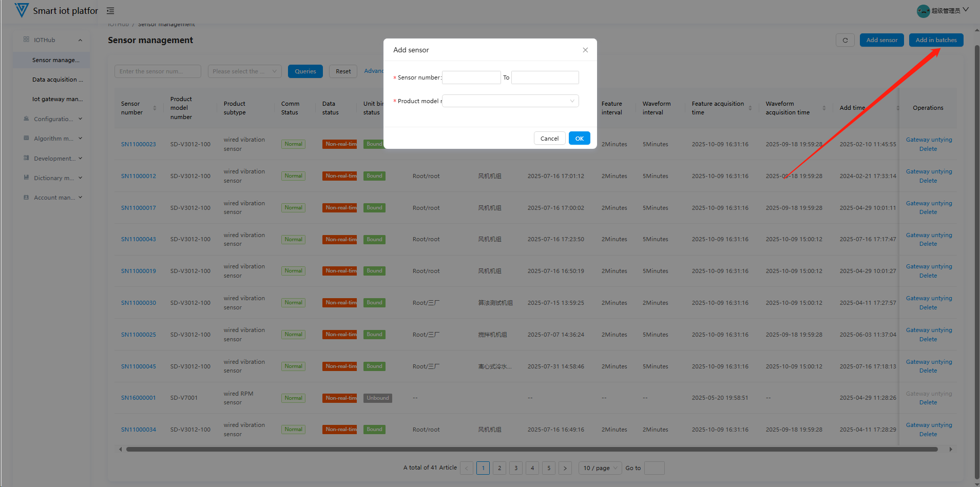980x487 pixels.
Task: Click the horizontal scrollbar right arrow
Action: point(951,449)
